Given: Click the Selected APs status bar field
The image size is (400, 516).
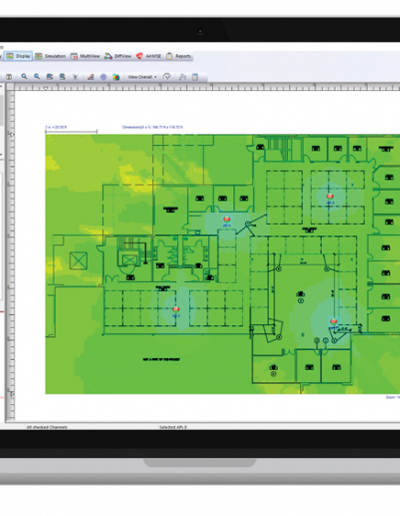Looking at the screenshot, I should click(173, 427).
